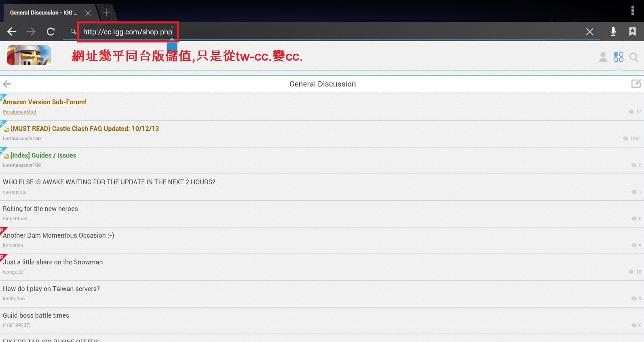Click reply count bubble showing 17
This screenshot has height=342, width=644.
pyautogui.click(x=635, y=112)
